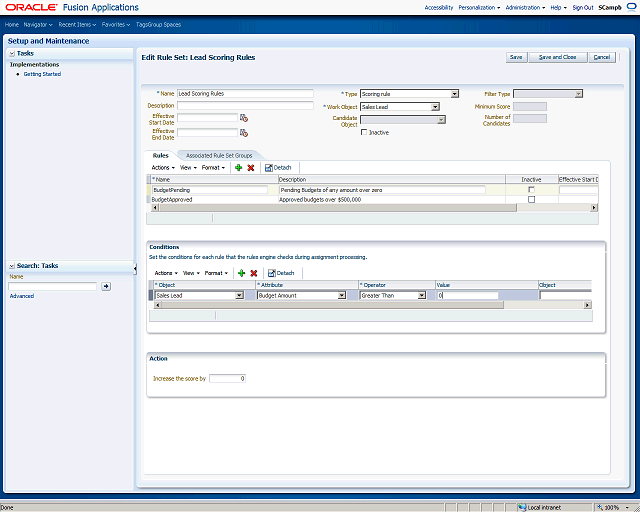Delete selected rule with red X
Screen dimensions: 640x512
pyautogui.click(x=251, y=167)
